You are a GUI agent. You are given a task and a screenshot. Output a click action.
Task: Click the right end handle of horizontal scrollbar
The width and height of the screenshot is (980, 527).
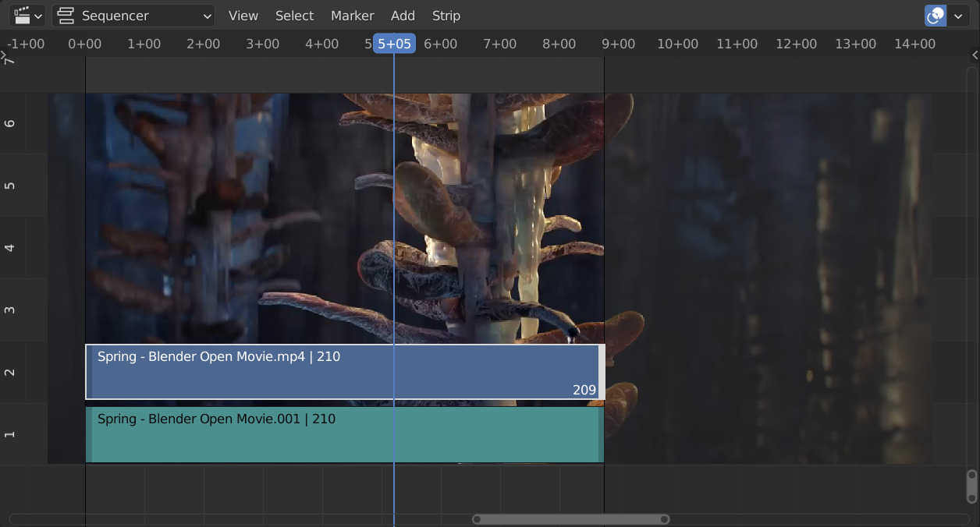tap(665, 519)
